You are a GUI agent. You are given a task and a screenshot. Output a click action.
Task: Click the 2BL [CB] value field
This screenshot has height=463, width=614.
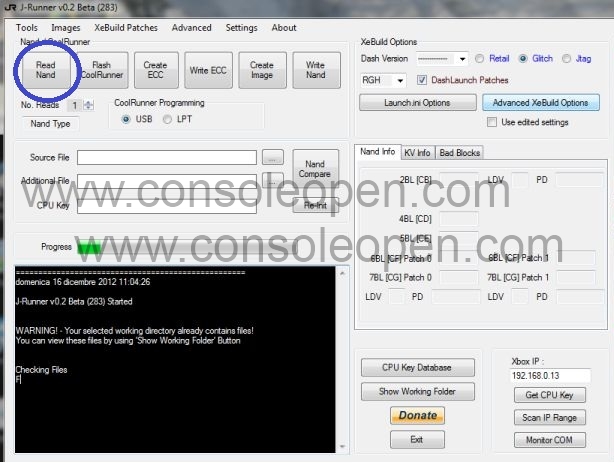459,180
